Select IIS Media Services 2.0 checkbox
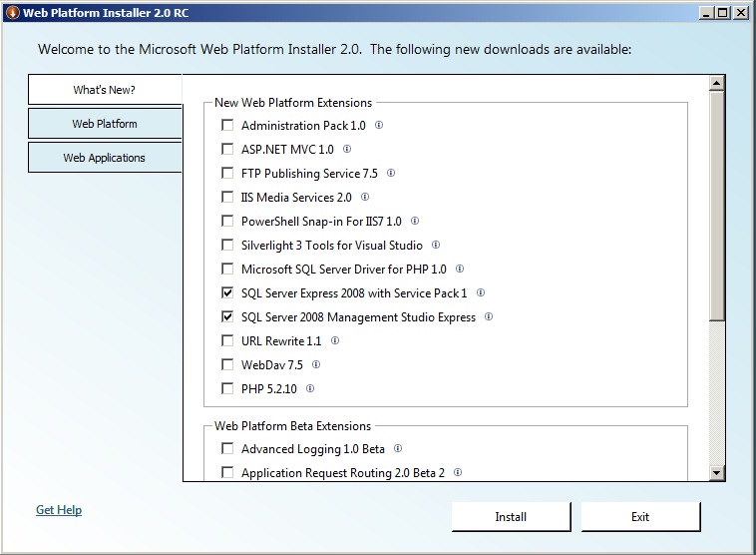756x555 pixels. [x=227, y=197]
